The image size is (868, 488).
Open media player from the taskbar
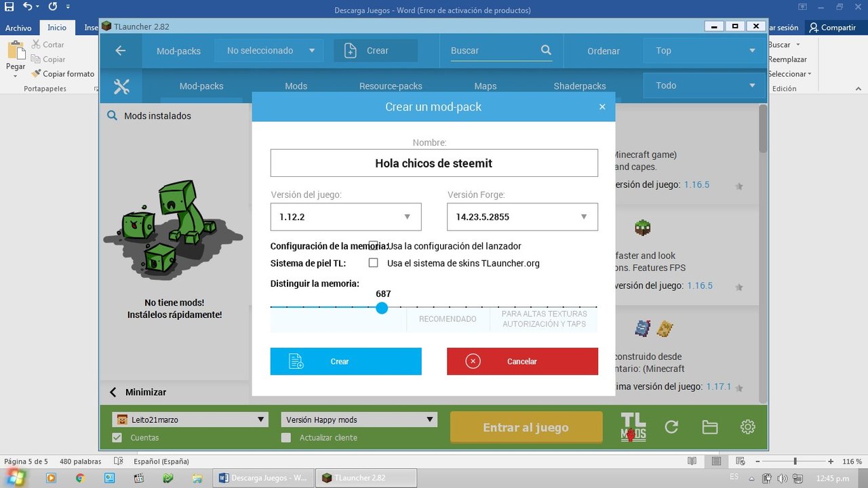(x=51, y=478)
